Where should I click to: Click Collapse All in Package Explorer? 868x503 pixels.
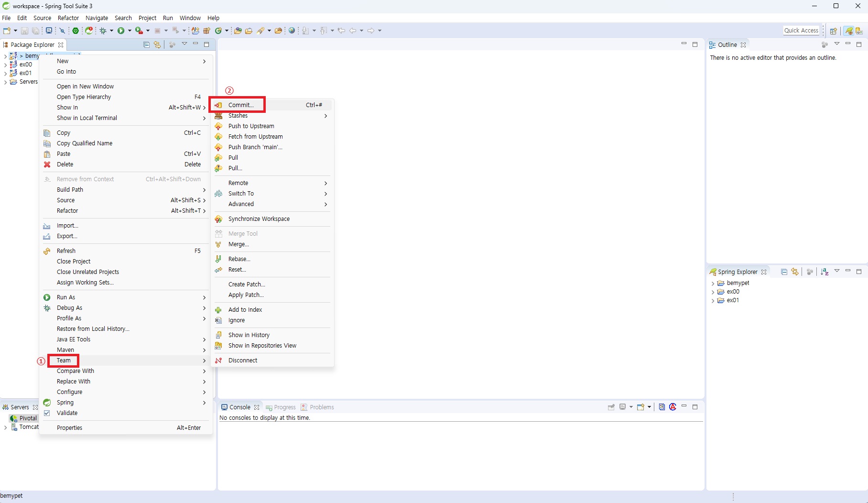pos(147,44)
